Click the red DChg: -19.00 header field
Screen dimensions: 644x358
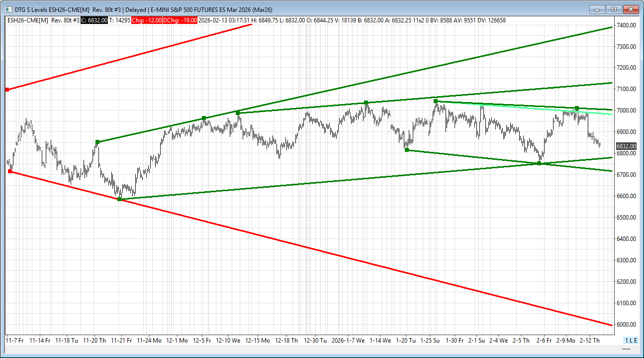pyautogui.click(x=184, y=20)
